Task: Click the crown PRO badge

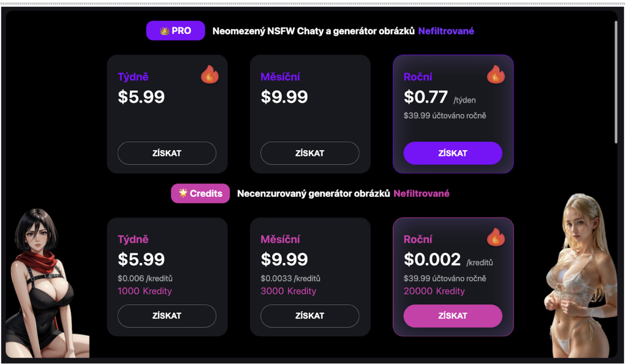Action: point(176,31)
